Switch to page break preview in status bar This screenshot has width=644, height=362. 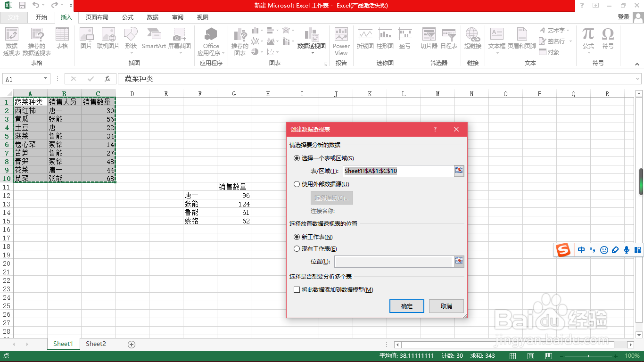click(548, 356)
